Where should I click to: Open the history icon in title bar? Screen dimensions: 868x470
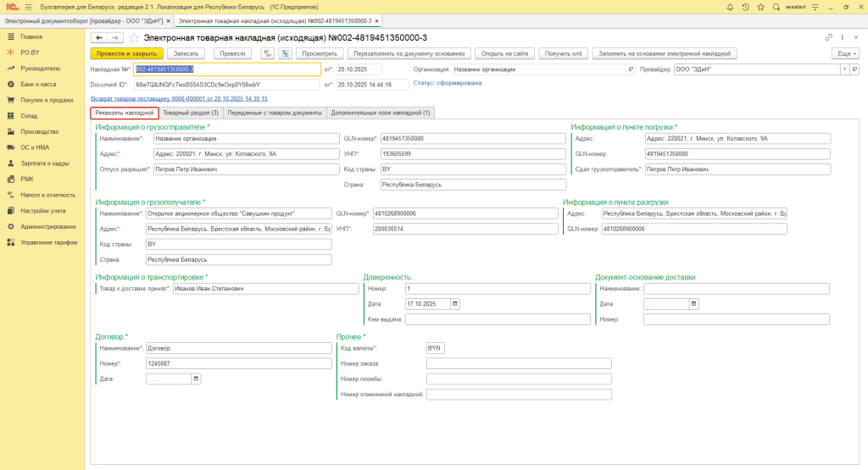[x=745, y=7]
